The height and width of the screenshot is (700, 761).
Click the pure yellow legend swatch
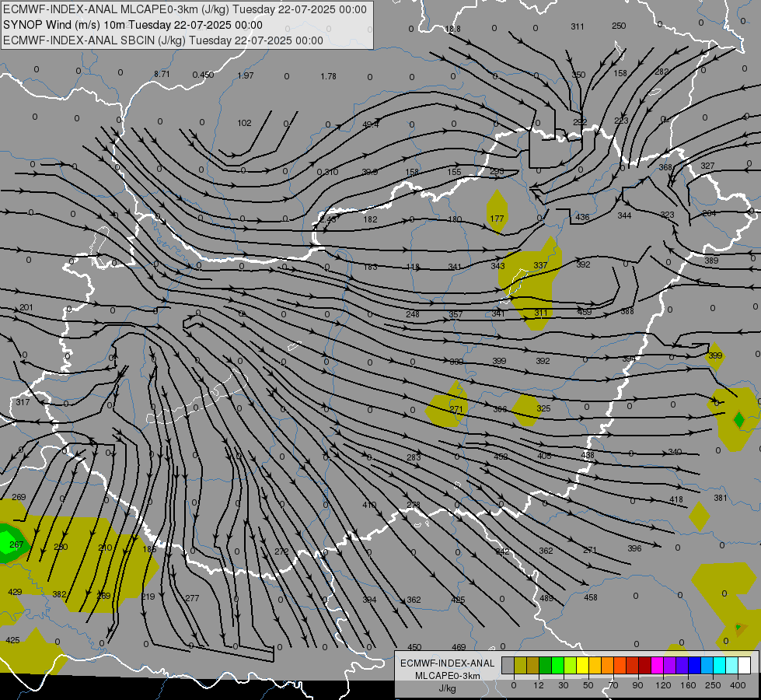582,666
